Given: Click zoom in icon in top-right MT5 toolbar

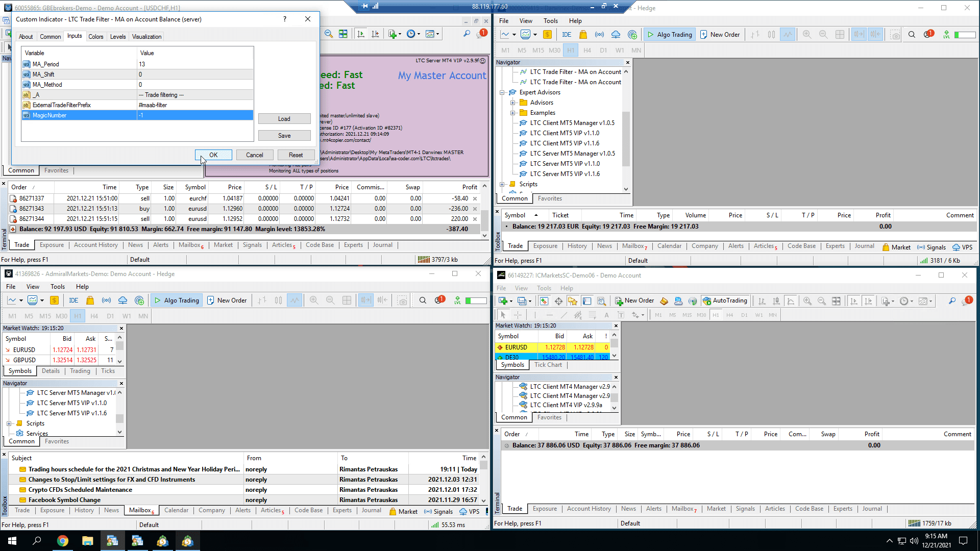Looking at the screenshot, I should [x=807, y=35].
